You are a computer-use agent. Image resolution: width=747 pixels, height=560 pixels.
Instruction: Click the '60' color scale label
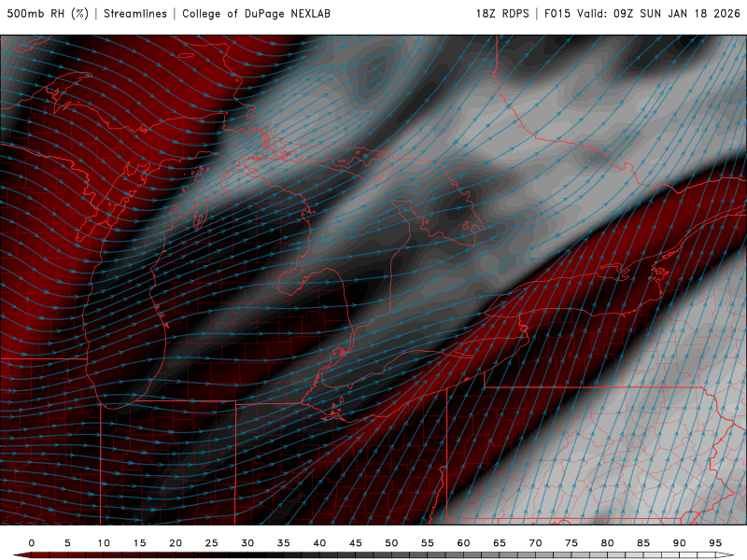coord(463,543)
